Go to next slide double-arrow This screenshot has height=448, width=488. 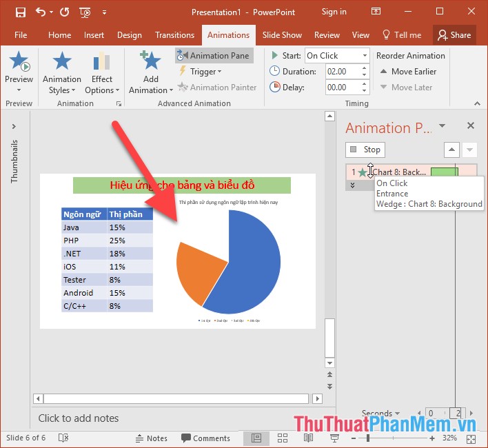click(x=329, y=387)
